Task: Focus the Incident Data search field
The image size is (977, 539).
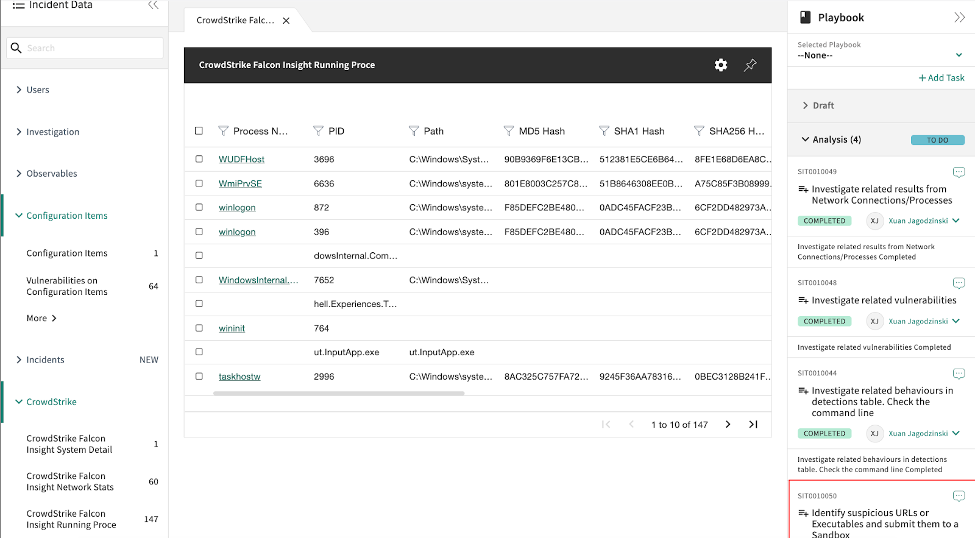Action: (85, 48)
